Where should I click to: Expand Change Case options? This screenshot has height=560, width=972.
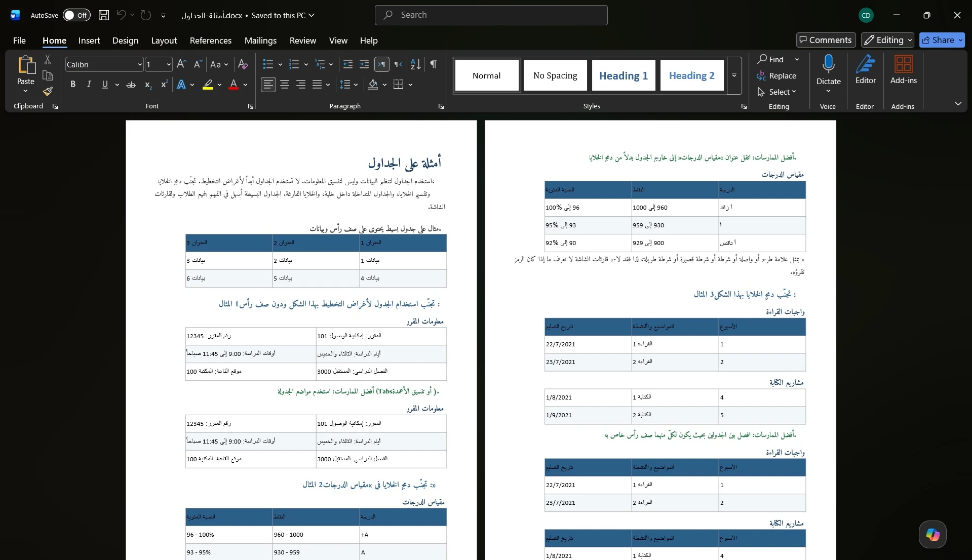click(219, 64)
